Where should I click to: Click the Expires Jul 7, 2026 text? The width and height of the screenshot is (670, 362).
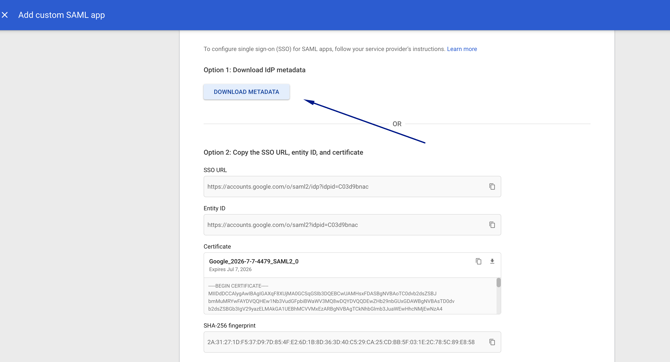click(230, 269)
